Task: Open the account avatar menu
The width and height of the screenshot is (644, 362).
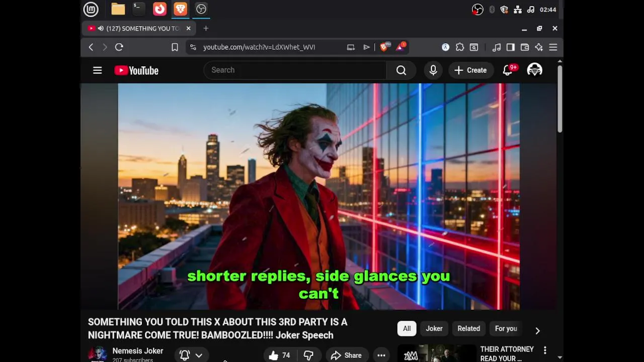Action: coord(534,70)
